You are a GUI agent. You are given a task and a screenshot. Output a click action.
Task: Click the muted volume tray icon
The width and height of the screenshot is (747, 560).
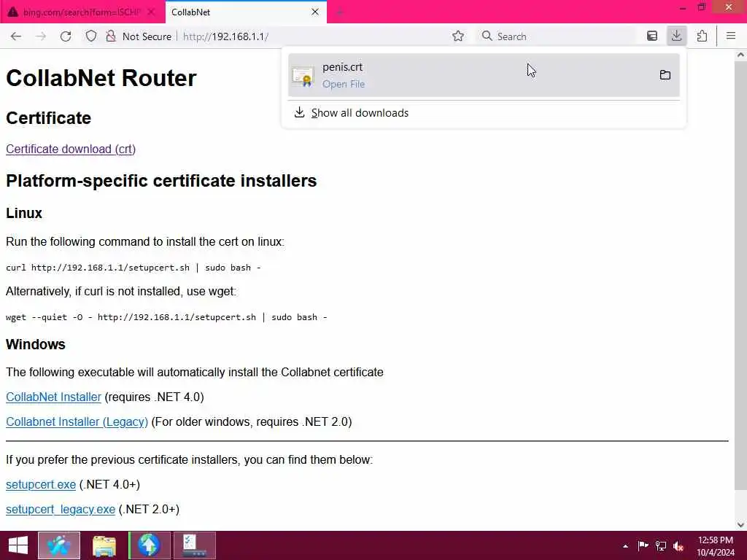click(x=678, y=545)
